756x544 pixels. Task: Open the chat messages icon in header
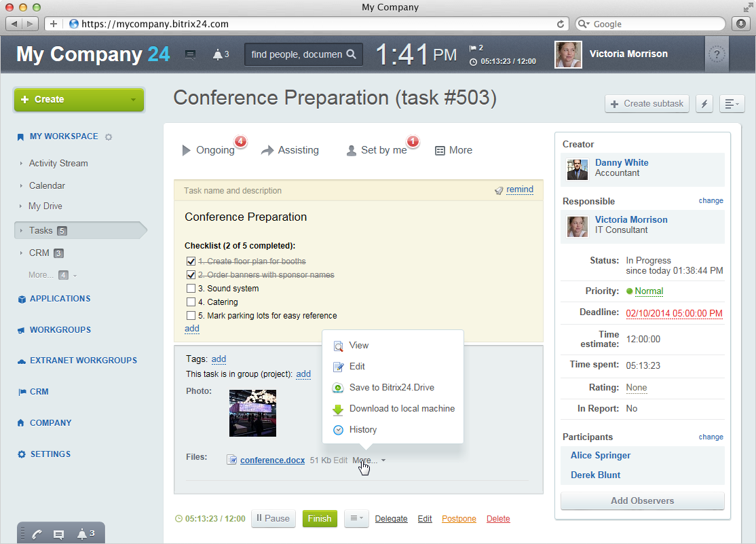(191, 55)
